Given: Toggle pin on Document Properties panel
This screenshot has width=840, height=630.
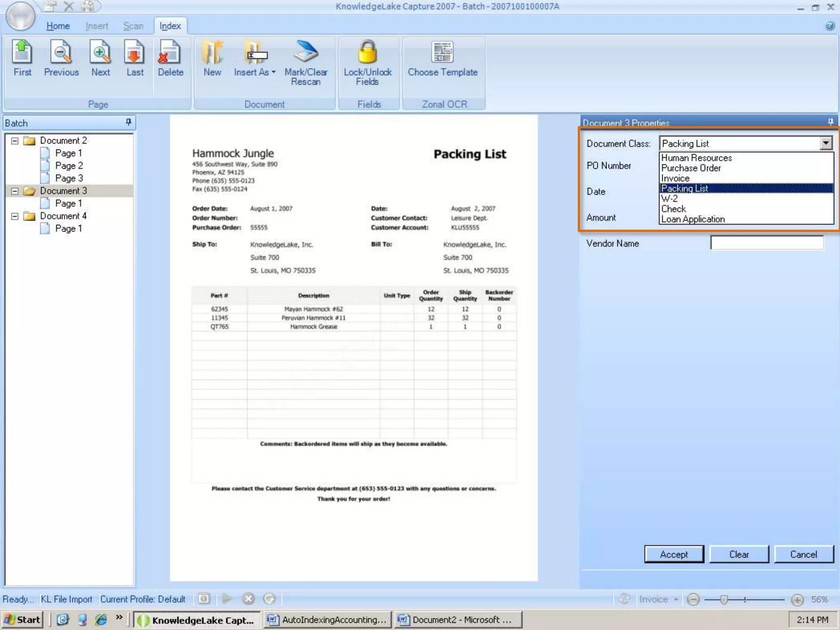Looking at the screenshot, I should [830, 122].
